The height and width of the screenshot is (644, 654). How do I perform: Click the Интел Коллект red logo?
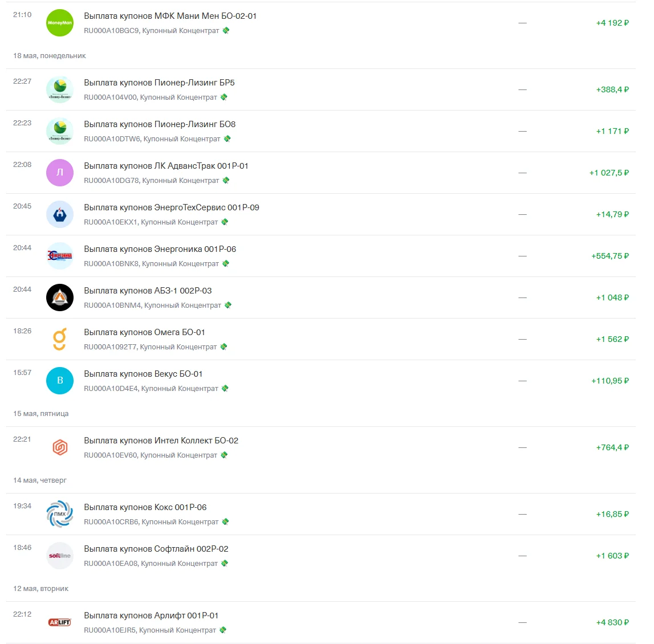(x=60, y=447)
